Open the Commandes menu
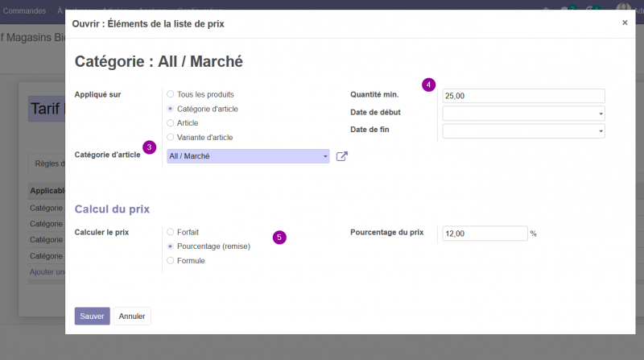Screen dimensions: 644x360 pos(24,10)
